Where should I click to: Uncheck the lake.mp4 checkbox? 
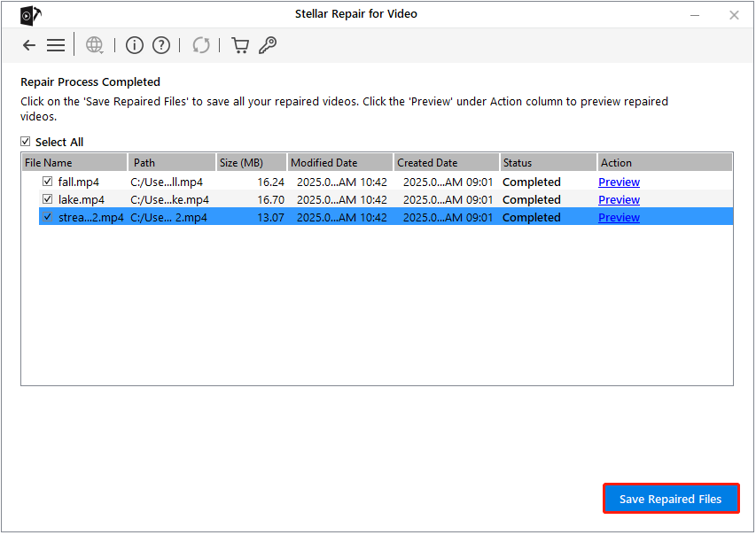click(x=47, y=198)
